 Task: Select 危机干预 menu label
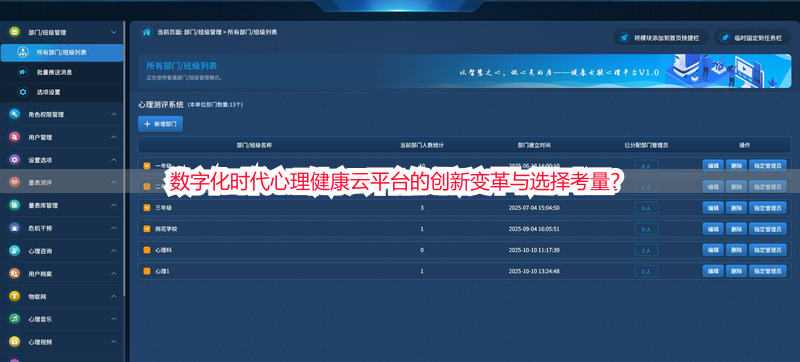click(x=40, y=228)
